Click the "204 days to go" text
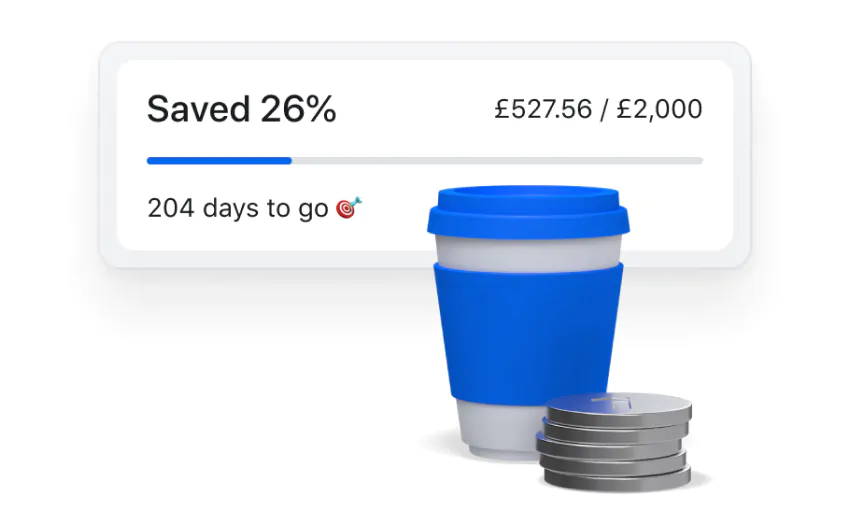This screenshot has width=850, height=527. point(237,208)
